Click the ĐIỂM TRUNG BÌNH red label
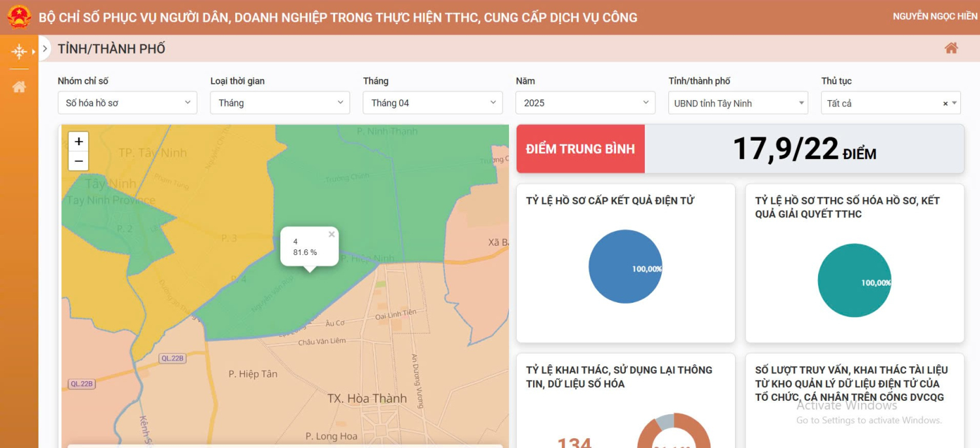The height and width of the screenshot is (448, 980). 581,149
